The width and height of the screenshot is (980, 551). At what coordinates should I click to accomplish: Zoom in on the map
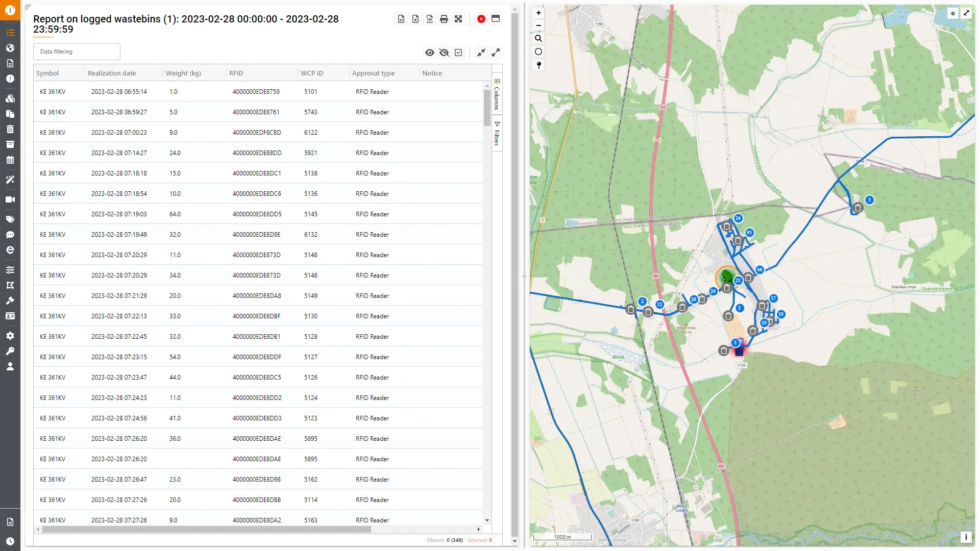pos(538,13)
